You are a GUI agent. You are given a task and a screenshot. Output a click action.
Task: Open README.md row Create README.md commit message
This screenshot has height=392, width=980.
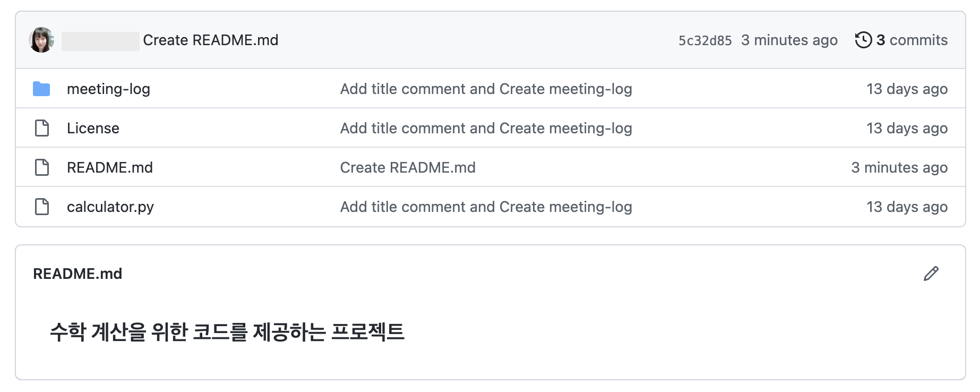click(x=408, y=167)
